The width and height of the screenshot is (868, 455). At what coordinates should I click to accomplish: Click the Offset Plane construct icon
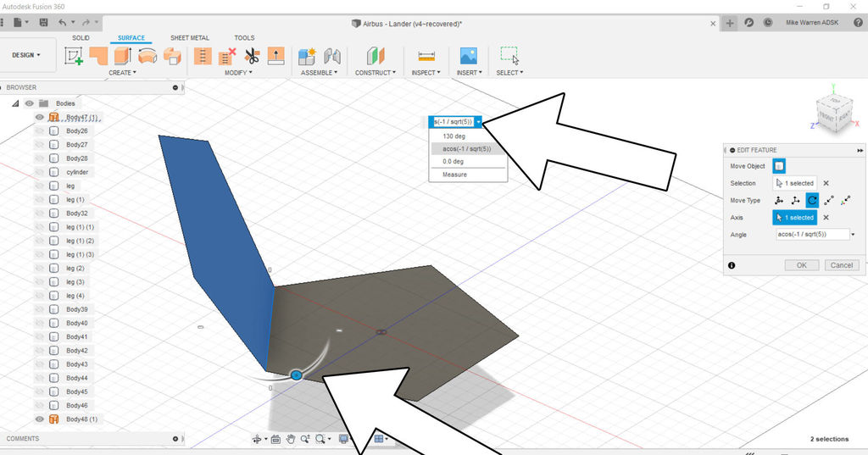(376, 56)
